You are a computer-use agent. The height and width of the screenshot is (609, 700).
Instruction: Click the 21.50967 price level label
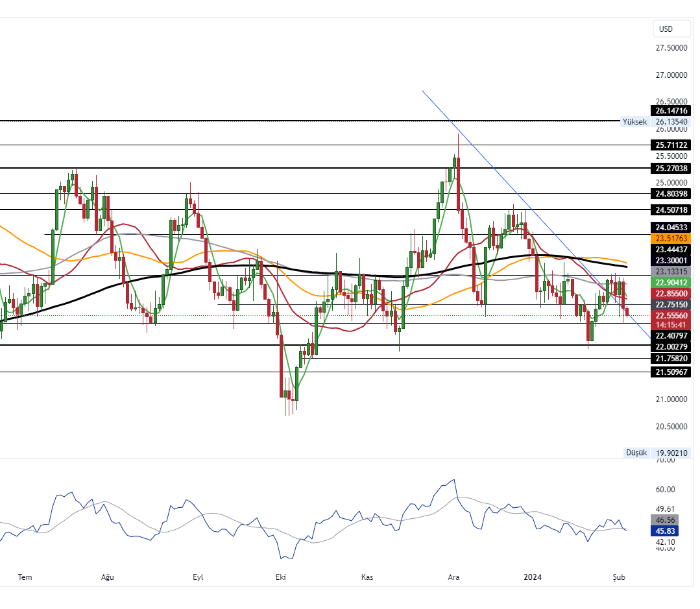pyautogui.click(x=671, y=372)
